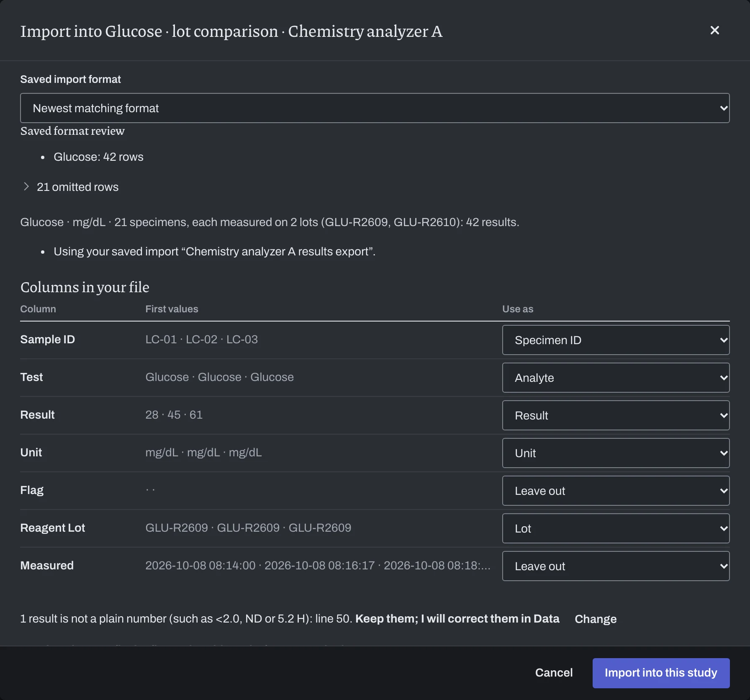
Task: Open the Use as dropdown for Test
Action: click(x=616, y=378)
